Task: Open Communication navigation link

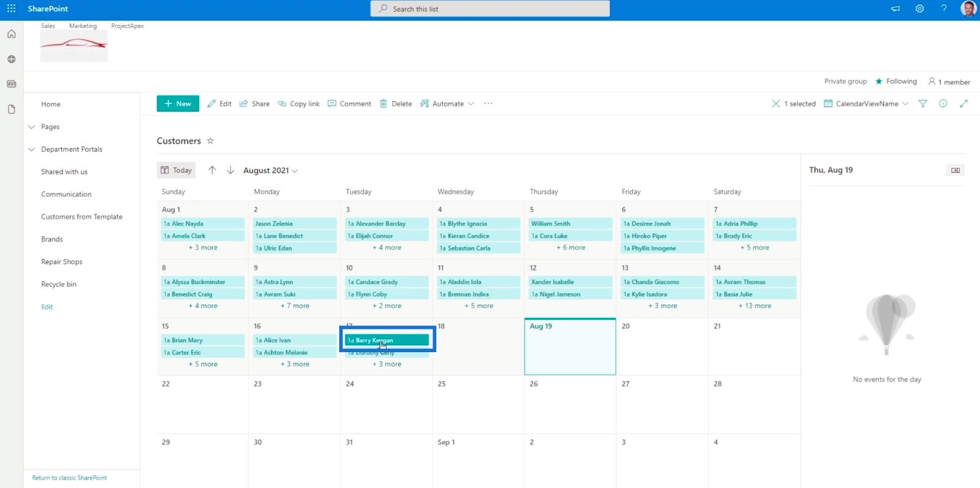Action: [x=66, y=194]
